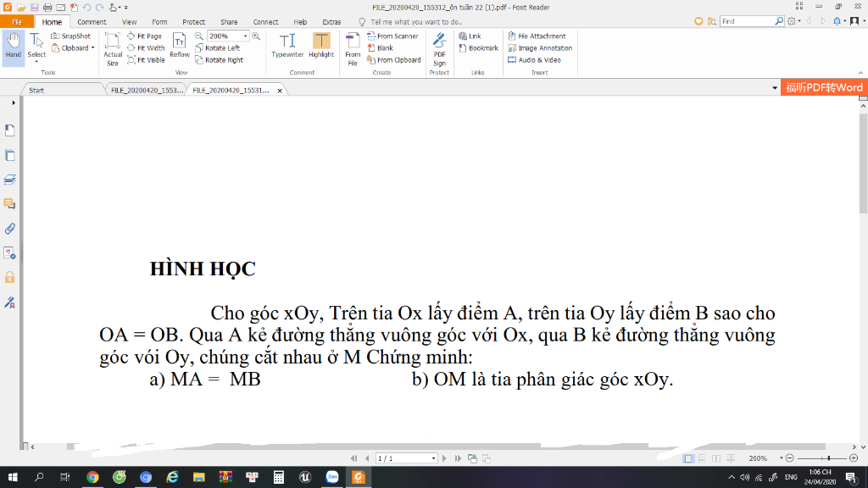The image size is (868, 488).
Task: Click Tell me what you want to do
Action: [416, 22]
